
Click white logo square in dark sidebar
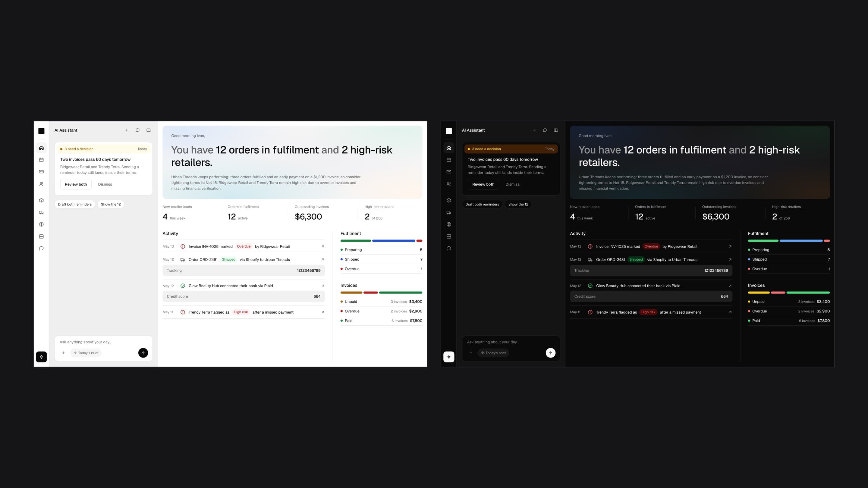point(449,131)
